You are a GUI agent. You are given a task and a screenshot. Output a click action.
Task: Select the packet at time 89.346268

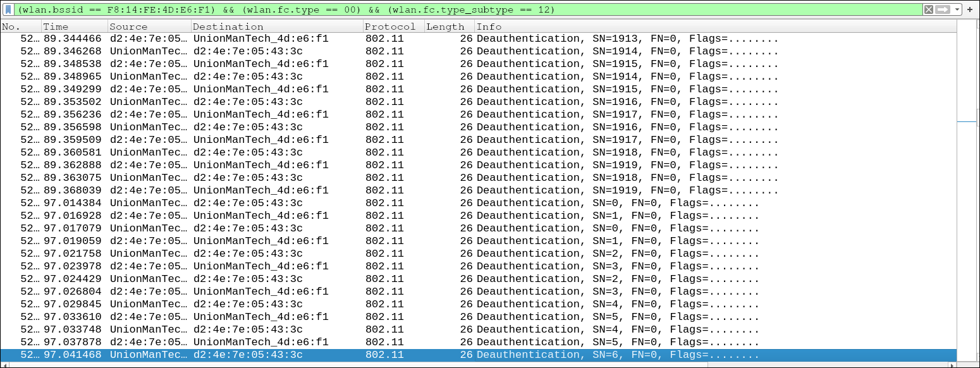pos(479,51)
